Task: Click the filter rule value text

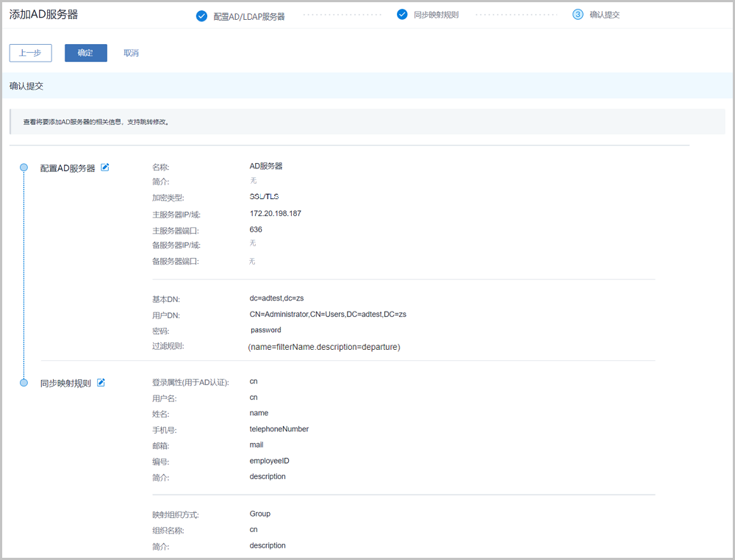Action: 324,346
